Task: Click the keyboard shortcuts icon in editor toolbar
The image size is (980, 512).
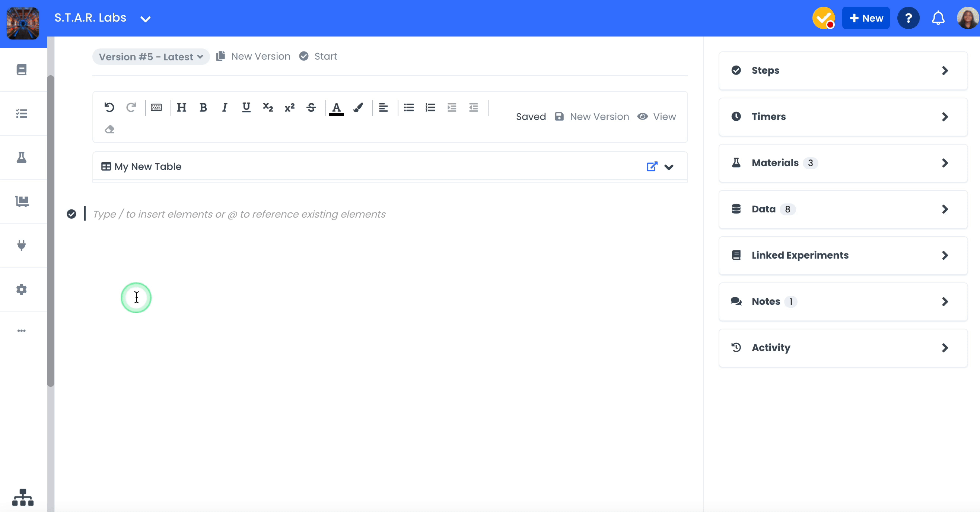Action: pos(156,108)
